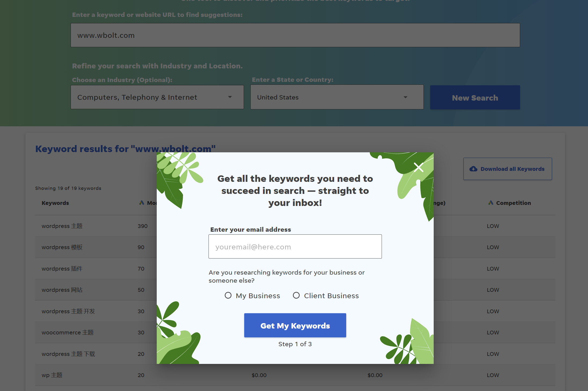
Task: Sort by the Keywords column header
Action: [x=55, y=203]
